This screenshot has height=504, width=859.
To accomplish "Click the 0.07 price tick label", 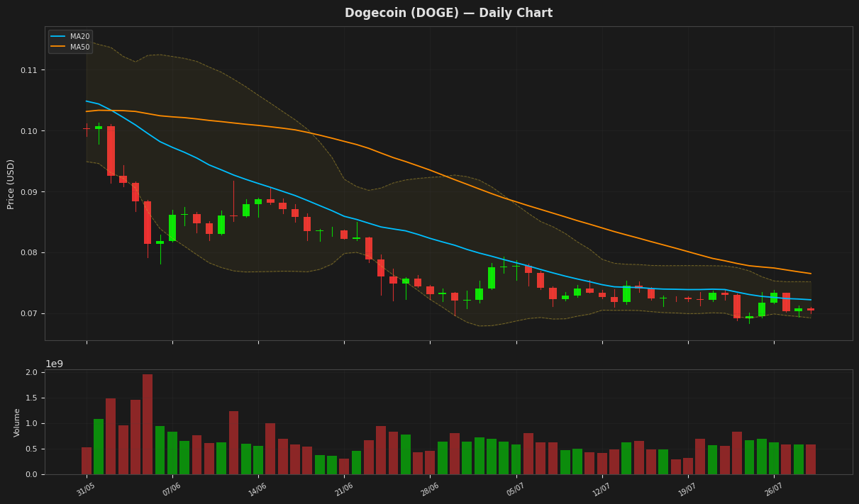I will coord(31,314).
